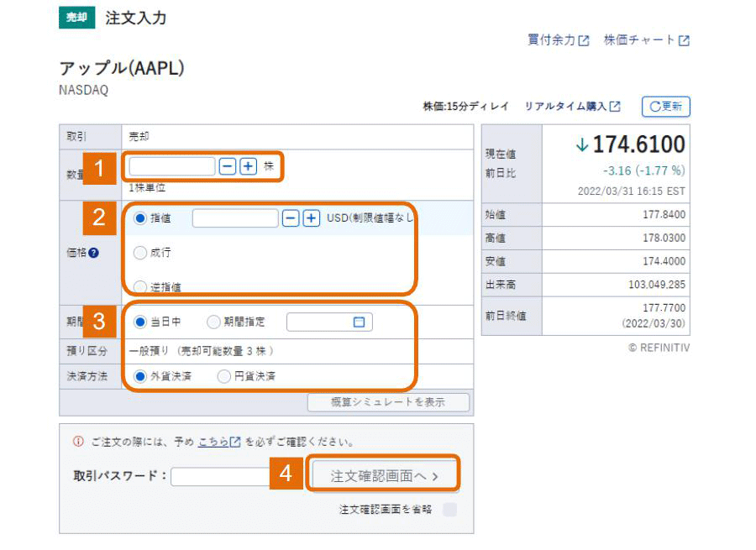Screen dimensions: 756x550
Task: Click the current price 174.6100
Action: click(x=638, y=144)
